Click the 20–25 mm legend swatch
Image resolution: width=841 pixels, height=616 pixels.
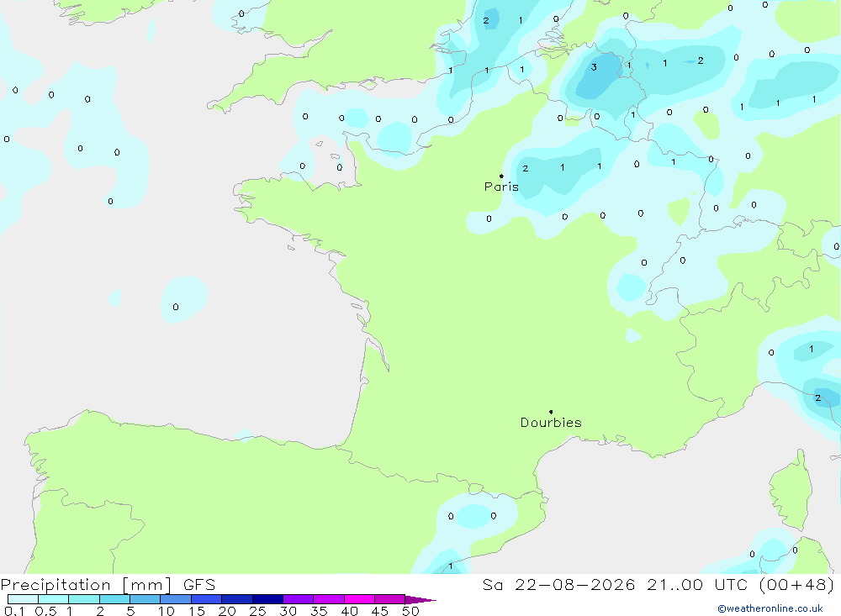pos(237,599)
